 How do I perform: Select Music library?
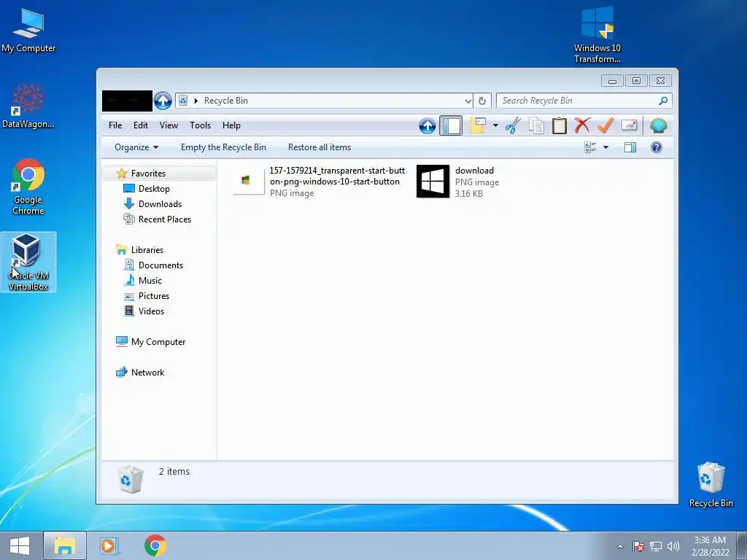coord(150,280)
